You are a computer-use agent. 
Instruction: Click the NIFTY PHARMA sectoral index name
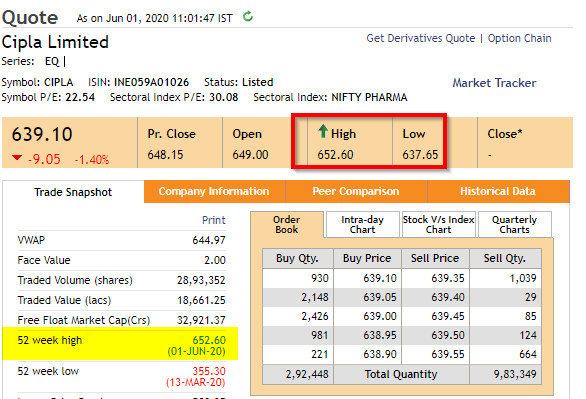point(369,97)
